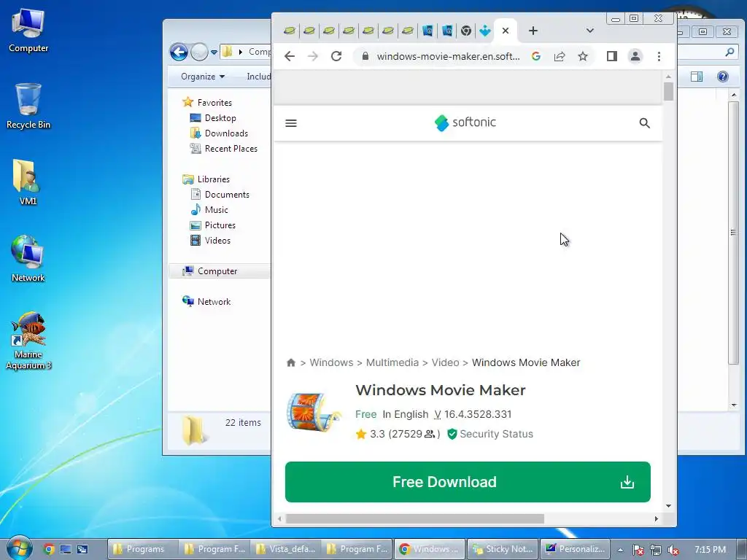Open the Windows Start menu
The image size is (747, 560).
click(x=20, y=548)
